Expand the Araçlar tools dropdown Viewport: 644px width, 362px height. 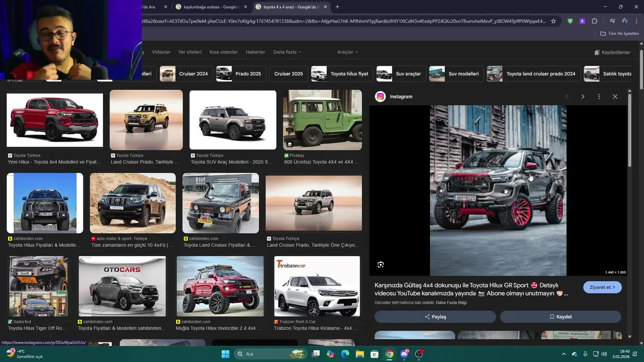click(348, 52)
